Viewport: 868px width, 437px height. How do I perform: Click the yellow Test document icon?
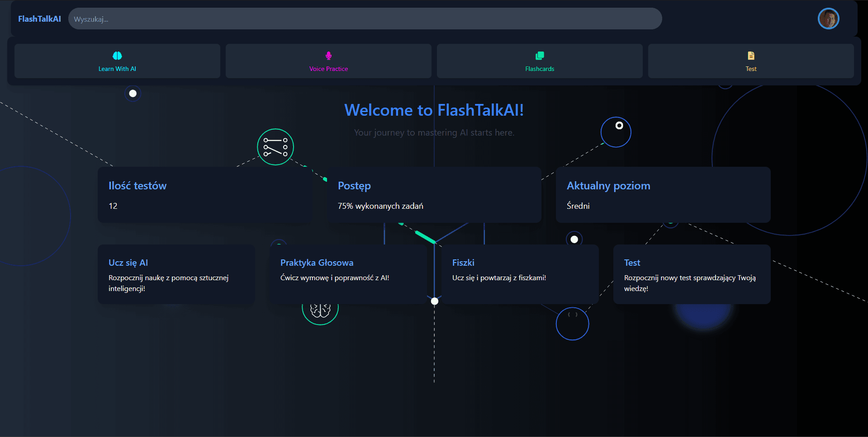[750, 56]
